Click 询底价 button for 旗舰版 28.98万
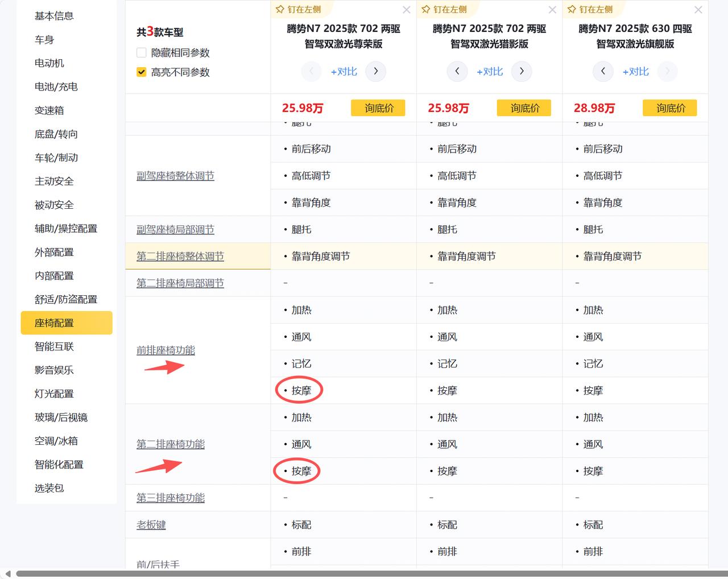The image size is (728, 579). 670,108
